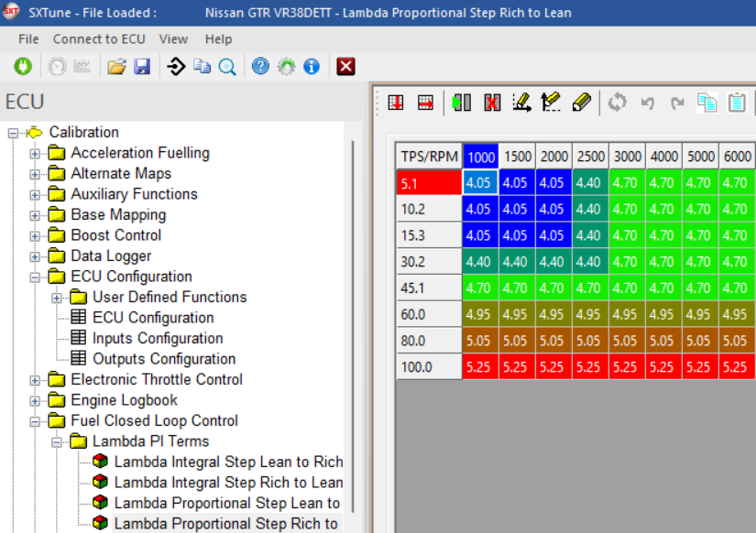Viewport: 756px width, 533px height.
Task: Click the copy table icon
Action: click(x=707, y=103)
